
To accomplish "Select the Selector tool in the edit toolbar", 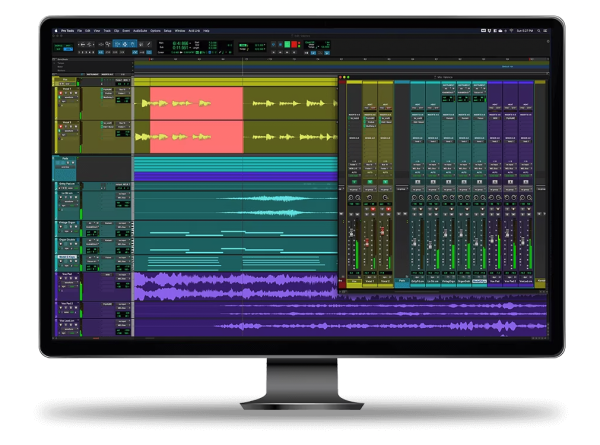I will pyautogui.click(x=126, y=44).
